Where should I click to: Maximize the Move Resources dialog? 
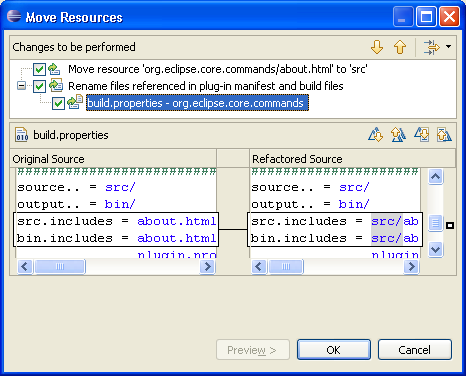coord(426,16)
